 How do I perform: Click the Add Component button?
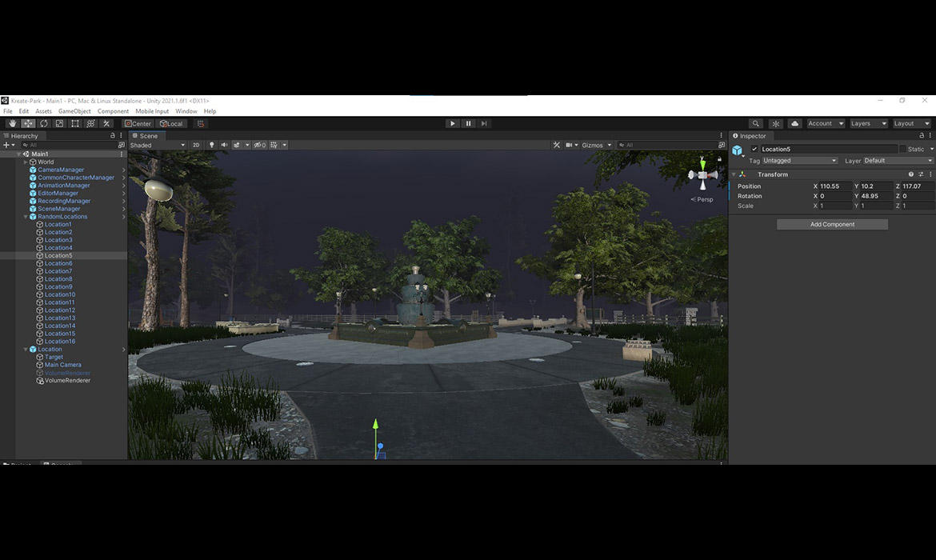click(x=832, y=225)
